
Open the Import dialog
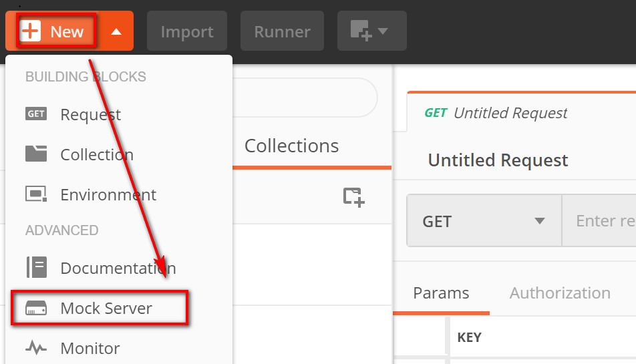[187, 31]
